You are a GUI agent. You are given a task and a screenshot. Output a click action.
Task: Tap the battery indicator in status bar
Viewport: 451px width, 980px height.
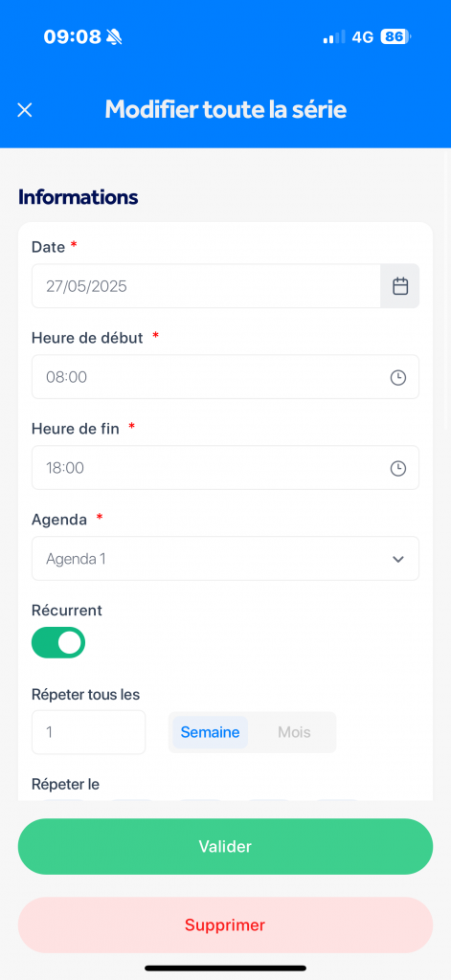pyautogui.click(x=395, y=37)
